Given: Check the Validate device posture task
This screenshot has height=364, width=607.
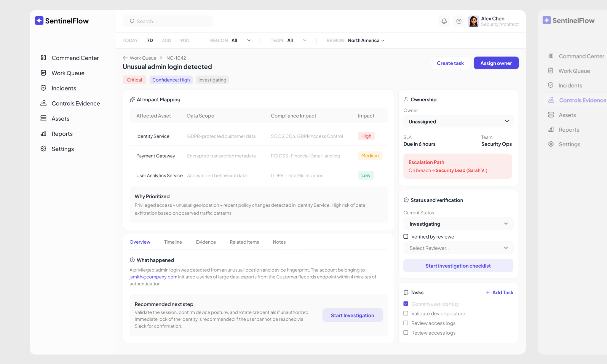Looking at the screenshot, I should 406,313.
